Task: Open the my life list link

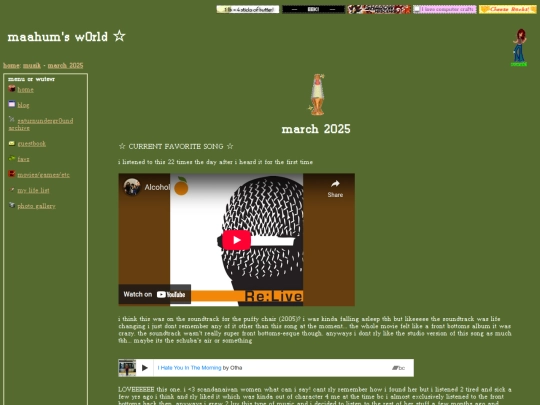Action: pyautogui.click(x=33, y=190)
